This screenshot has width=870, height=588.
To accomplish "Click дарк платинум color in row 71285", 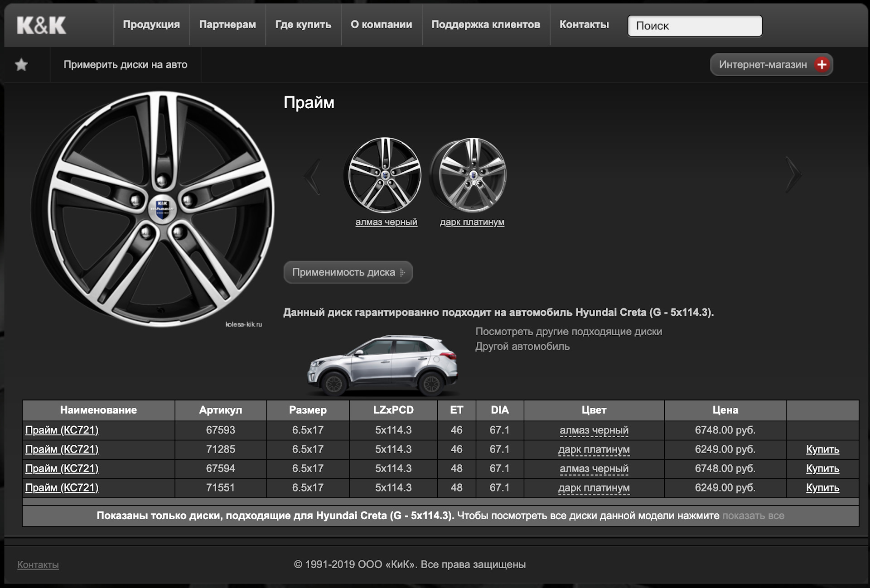I will (594, 449).
